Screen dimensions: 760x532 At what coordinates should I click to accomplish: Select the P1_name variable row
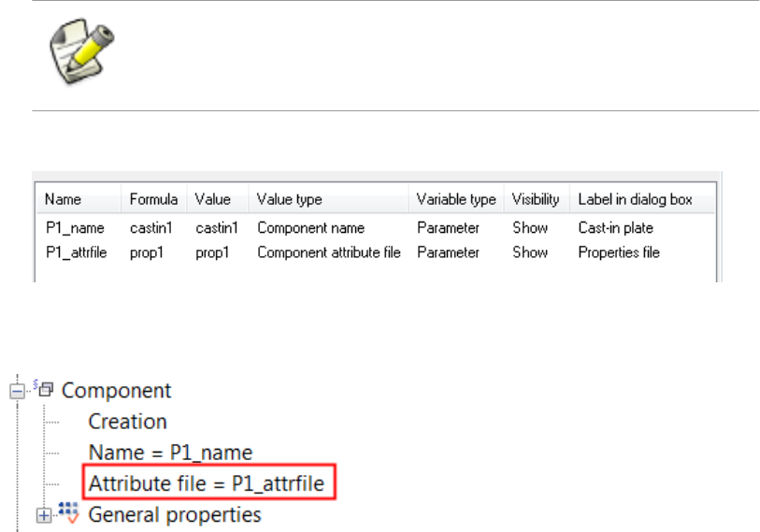pos(65,227)
